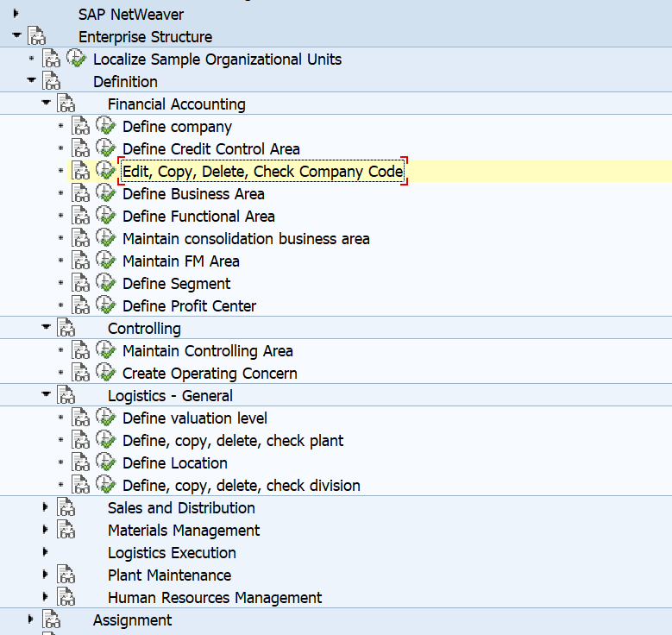
Task: Open documentation icon for Sales and Distribution
Action: 66,506
